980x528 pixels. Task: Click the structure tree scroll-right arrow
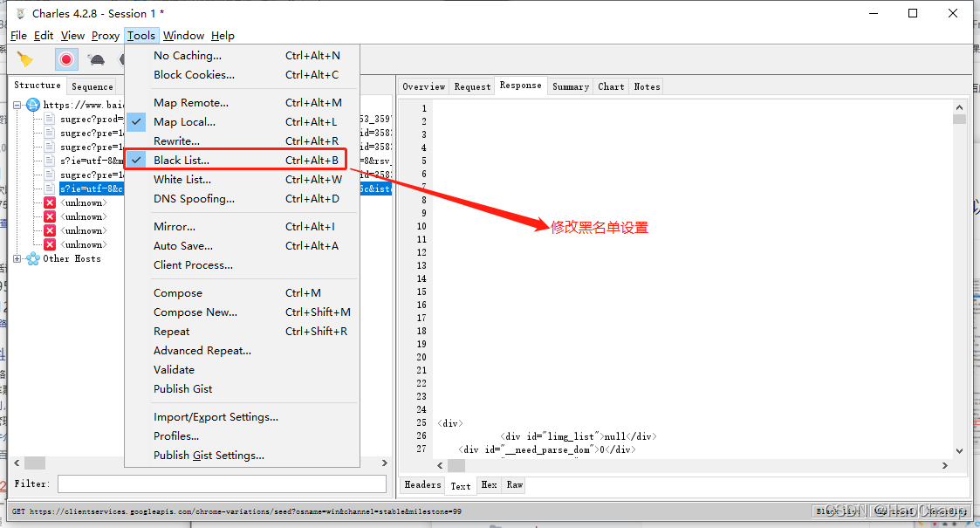point(384,463)
